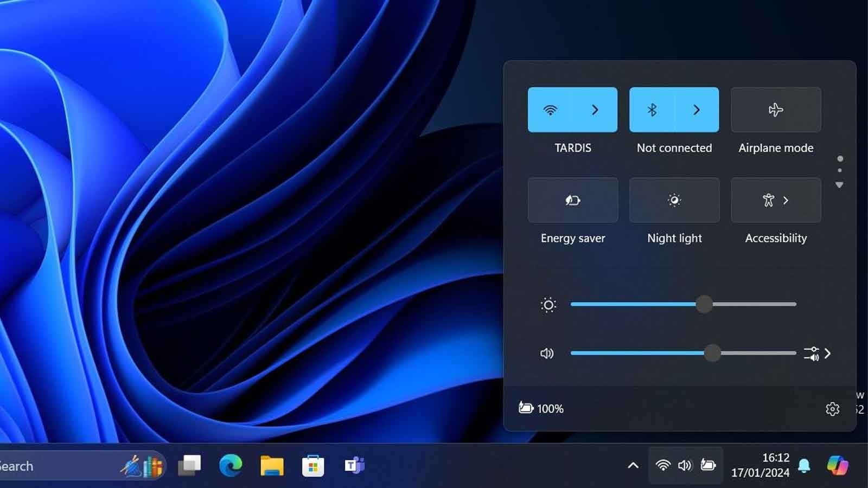This screenshot has height=488, width=868.
Task: Click the notification bell in the system tray
Action: [x=802, y=465]
